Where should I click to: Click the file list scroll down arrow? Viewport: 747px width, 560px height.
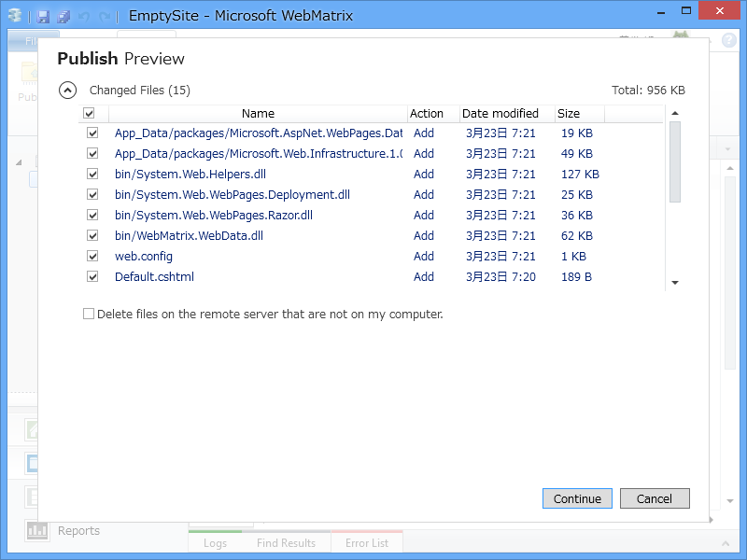tap(674, 283)
